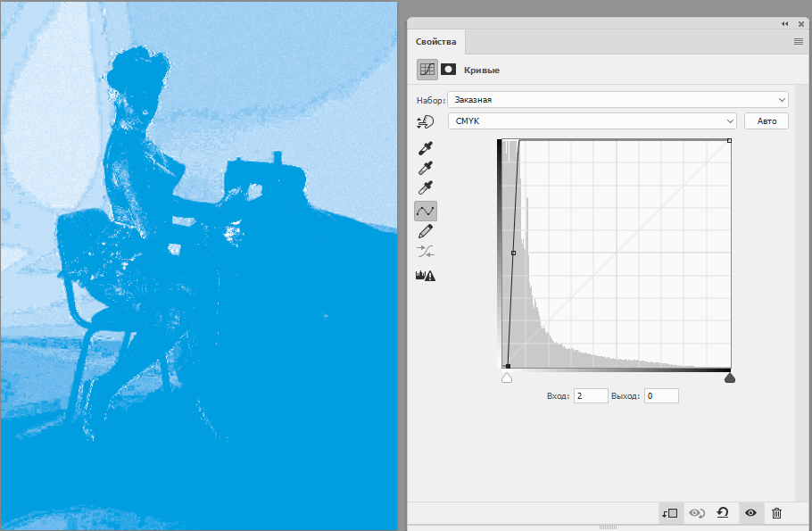The height and width of the screenshot is (531, 812).
Task: Click the Авто button
Action: point(766,120)
